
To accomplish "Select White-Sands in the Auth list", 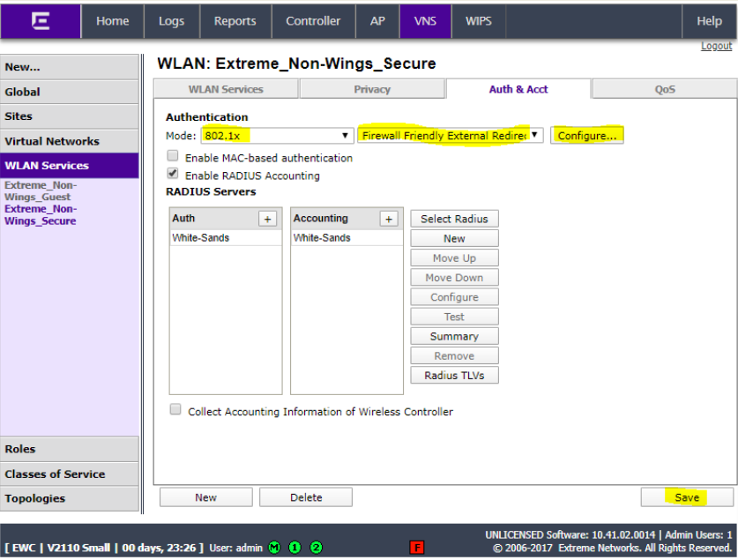I will (x=226, y=237).
